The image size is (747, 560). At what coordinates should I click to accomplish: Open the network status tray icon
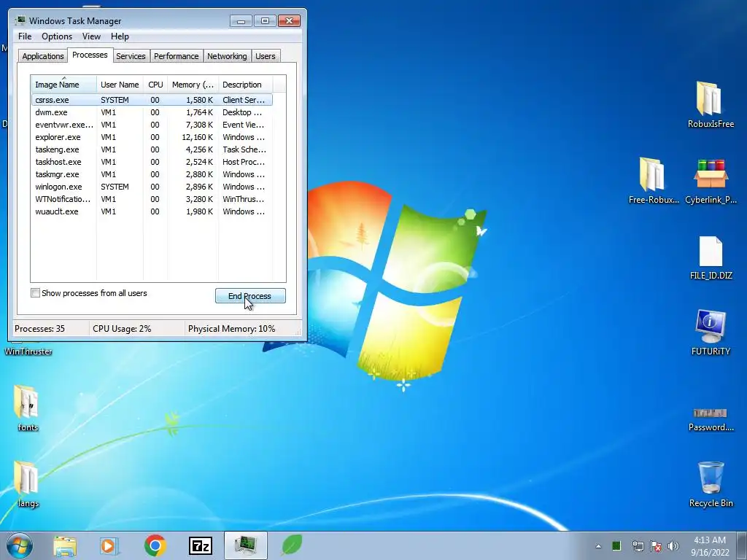[638, 546]
